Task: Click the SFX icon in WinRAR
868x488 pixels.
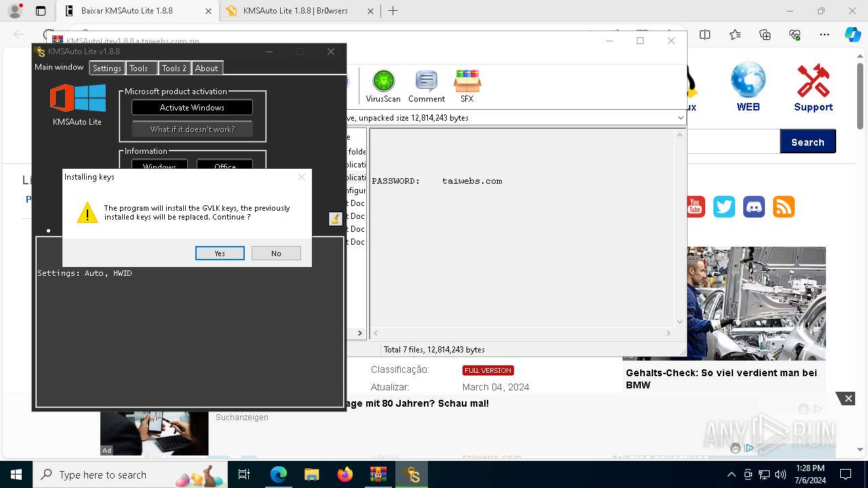Action: [x=467, y=86]
